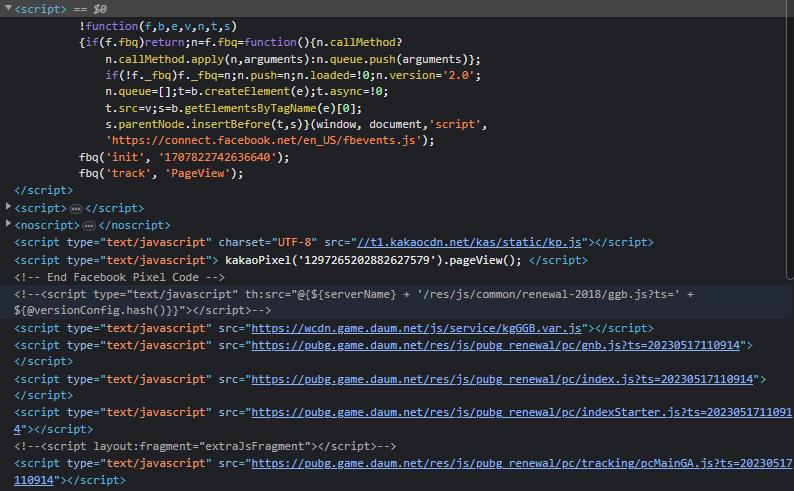
Task: Select the extraJsFragment comment line
Action: pos(205,446)
